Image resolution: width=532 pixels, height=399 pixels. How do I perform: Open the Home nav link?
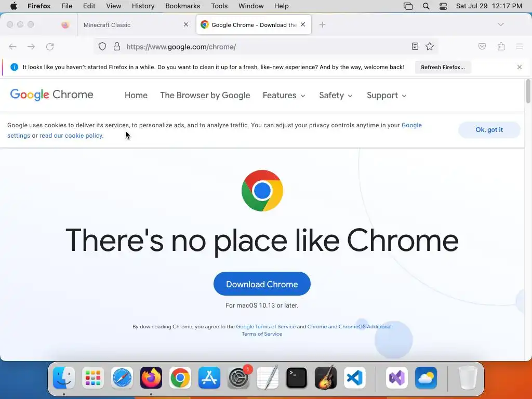(x=136, y=96)
